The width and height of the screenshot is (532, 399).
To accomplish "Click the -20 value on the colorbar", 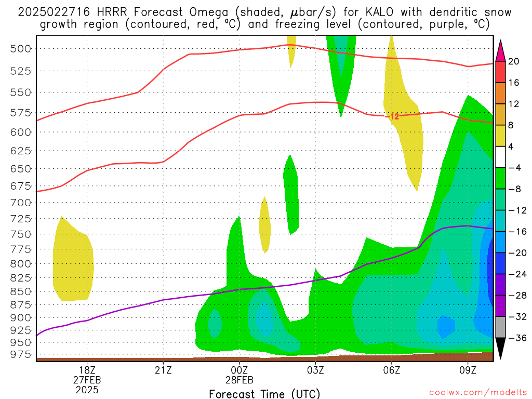I will (x=517, y=253).
